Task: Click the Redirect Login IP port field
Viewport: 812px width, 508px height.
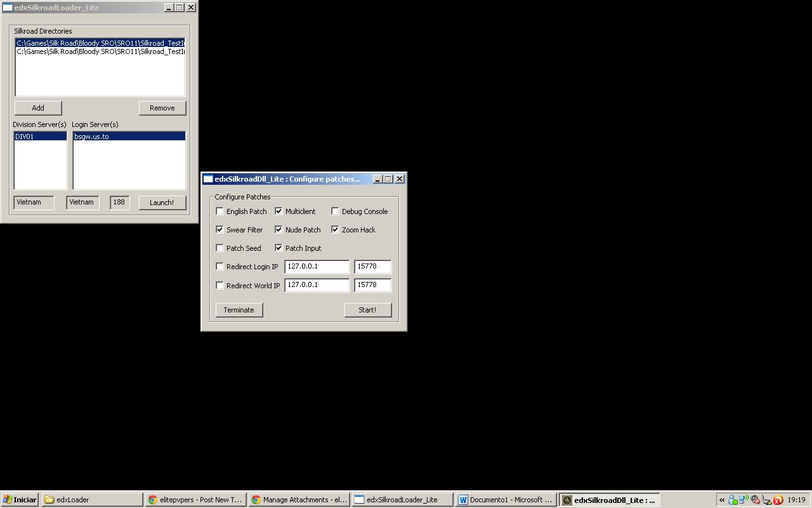Action: point(373,267)
